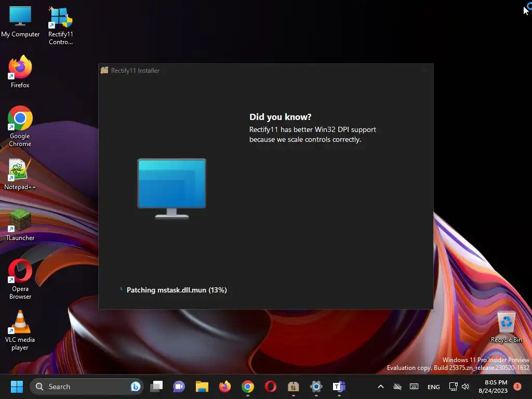Click the 'Did you know?' heading
Screen dimensions: 532x399
(x=280, y=117)
